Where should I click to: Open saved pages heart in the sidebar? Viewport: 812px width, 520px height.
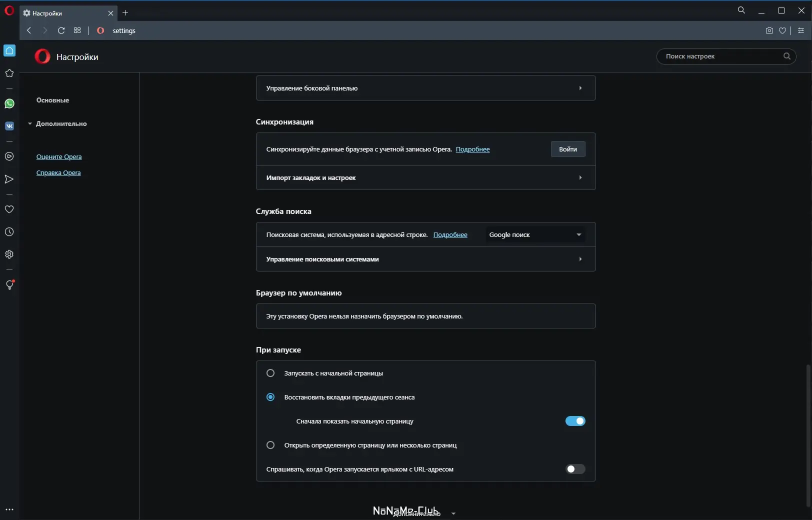coord(9,209)
